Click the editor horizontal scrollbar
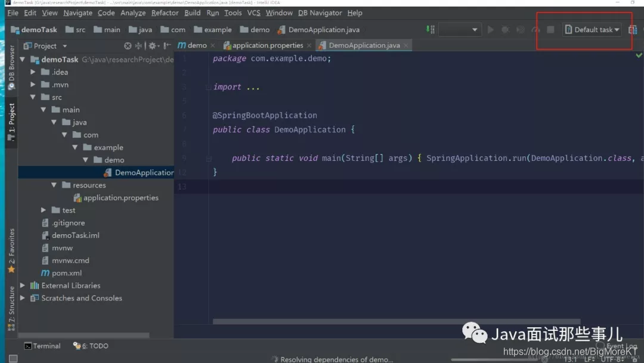644x363 pixels. tap(397, 321)
